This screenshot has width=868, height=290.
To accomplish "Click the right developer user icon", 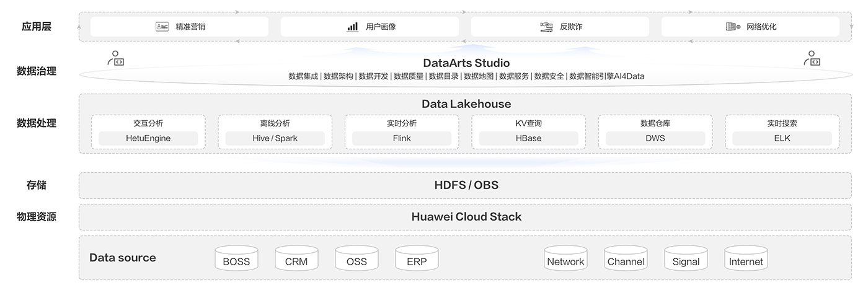I will coord(812,58).
